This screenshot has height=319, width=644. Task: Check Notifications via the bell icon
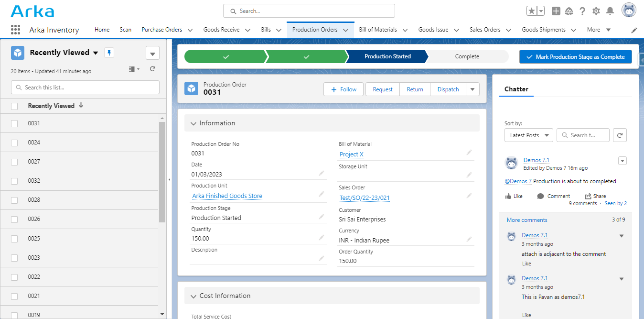point(610,11)
